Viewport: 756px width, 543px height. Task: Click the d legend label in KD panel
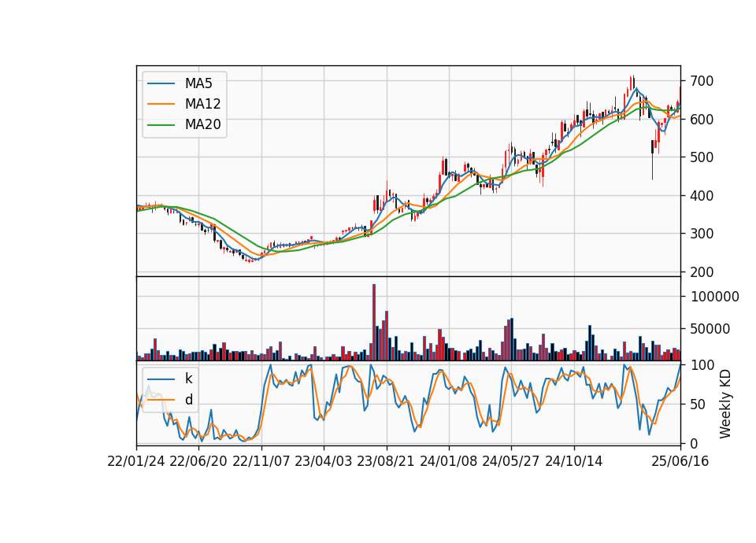188,400
